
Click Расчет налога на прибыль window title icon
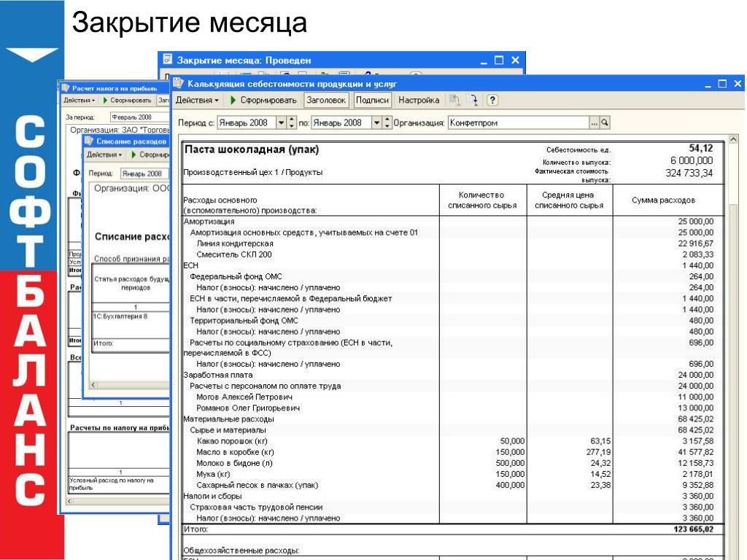(x=66, y=87)
